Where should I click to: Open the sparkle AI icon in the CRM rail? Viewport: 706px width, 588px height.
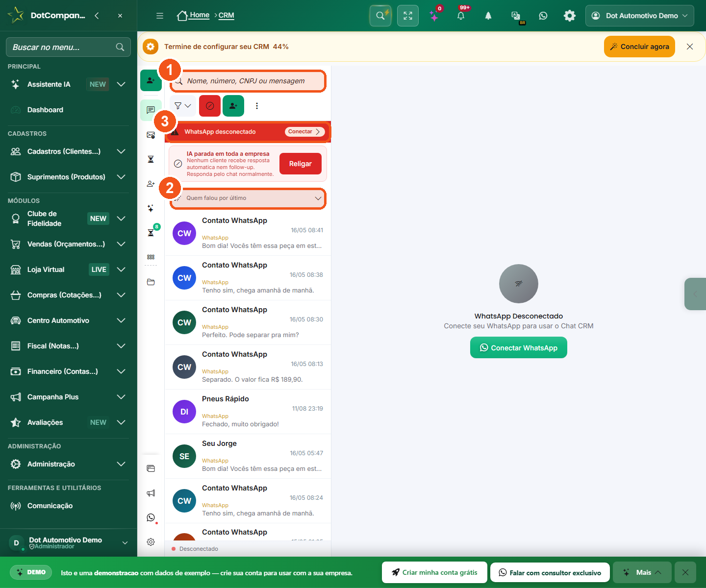pos(151,208)
